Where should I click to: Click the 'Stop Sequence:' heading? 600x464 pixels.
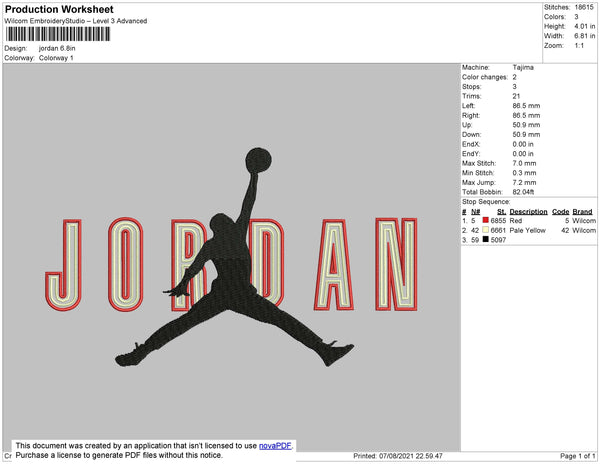(486, 202)
